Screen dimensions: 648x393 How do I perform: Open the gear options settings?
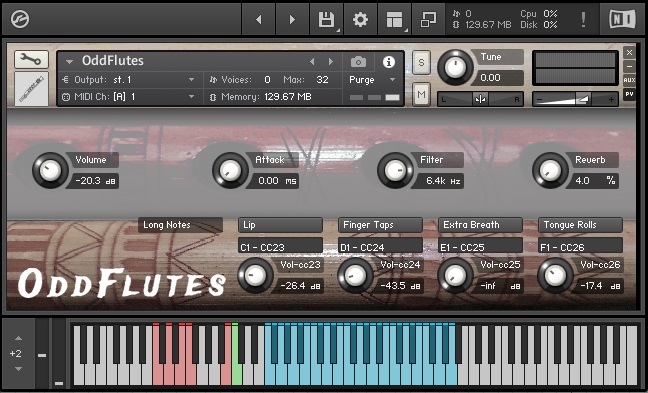coord(360,19)
